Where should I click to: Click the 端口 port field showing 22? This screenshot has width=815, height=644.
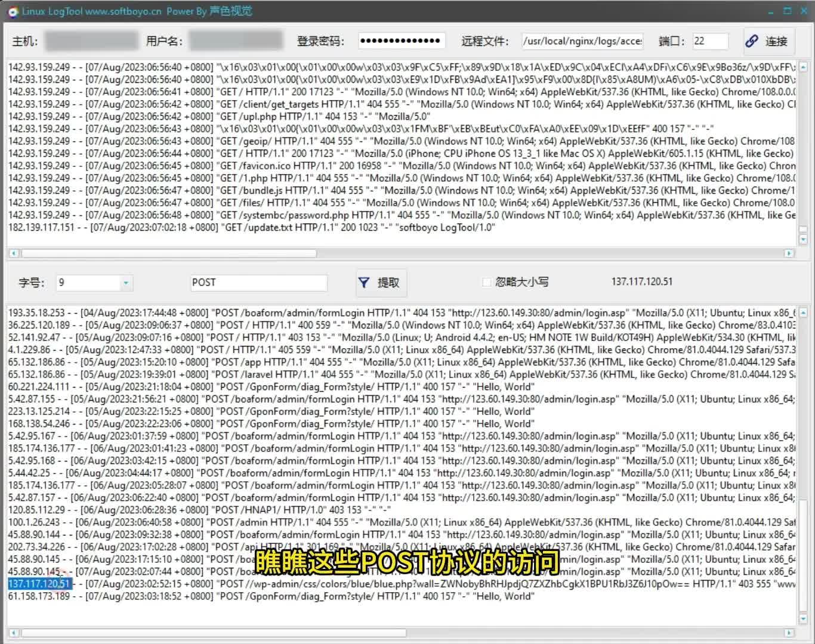point(710,41)
